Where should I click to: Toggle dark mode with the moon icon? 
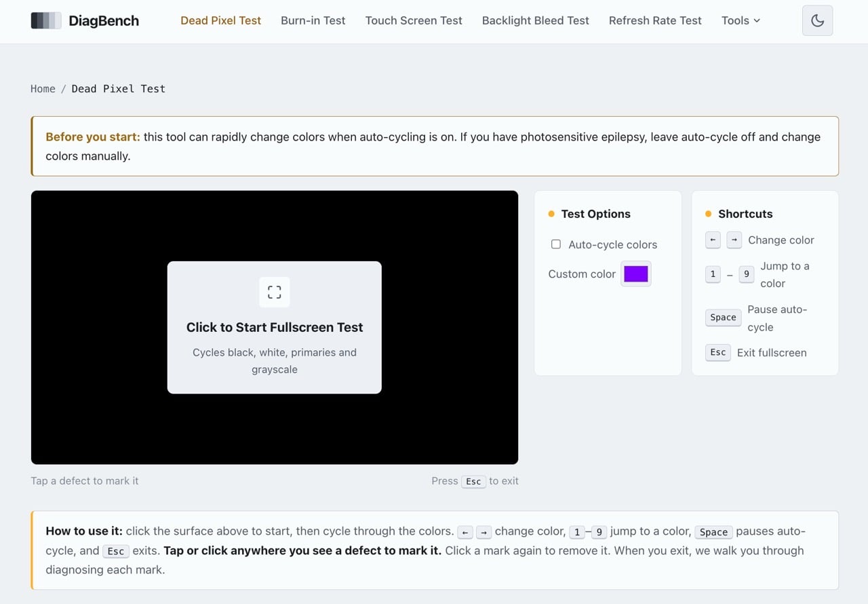tap(817, 20)
